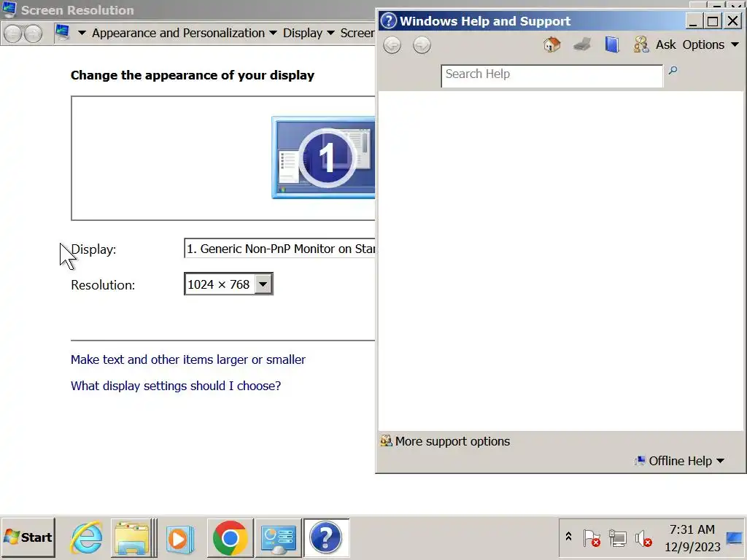Click the Ask people icon in Help
747x560 pixels.
click(640, 44)
